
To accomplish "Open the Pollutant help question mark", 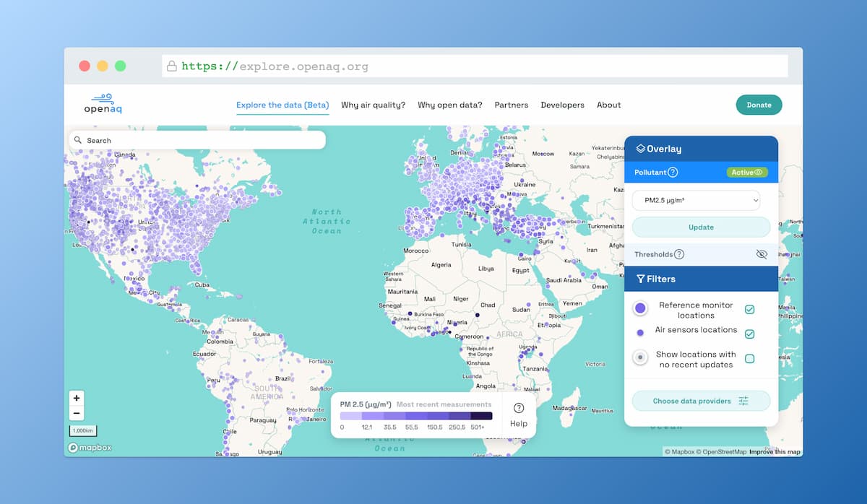I will tap(673, 172).
